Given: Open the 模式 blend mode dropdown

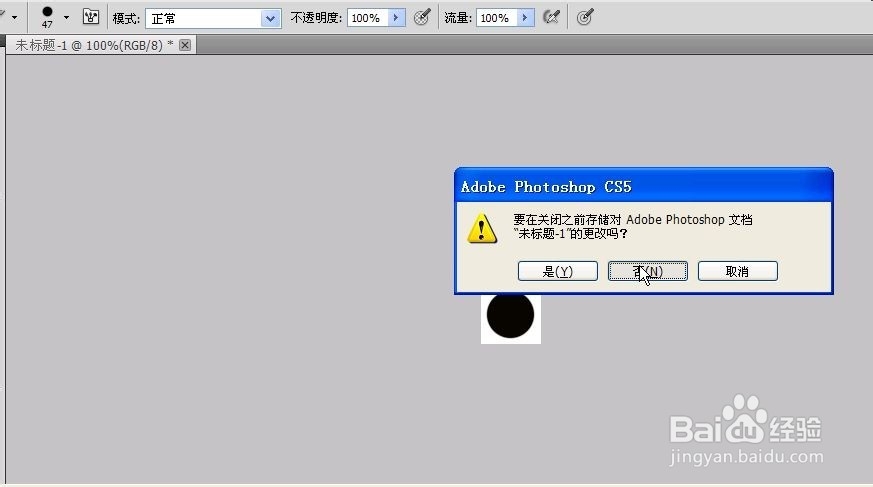Looking at the screenshot, I should tap(213, 18).
